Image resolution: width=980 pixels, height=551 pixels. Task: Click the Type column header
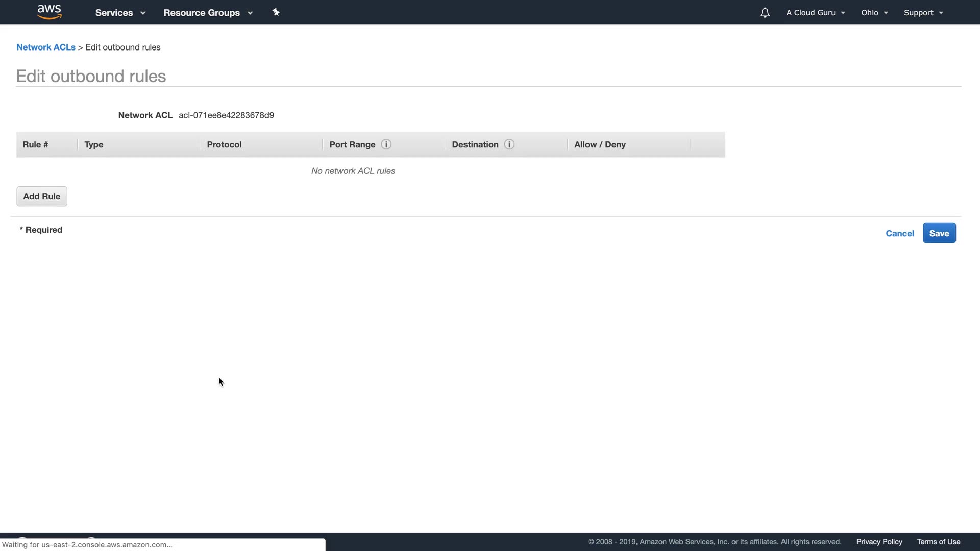[x=94, y=144]
